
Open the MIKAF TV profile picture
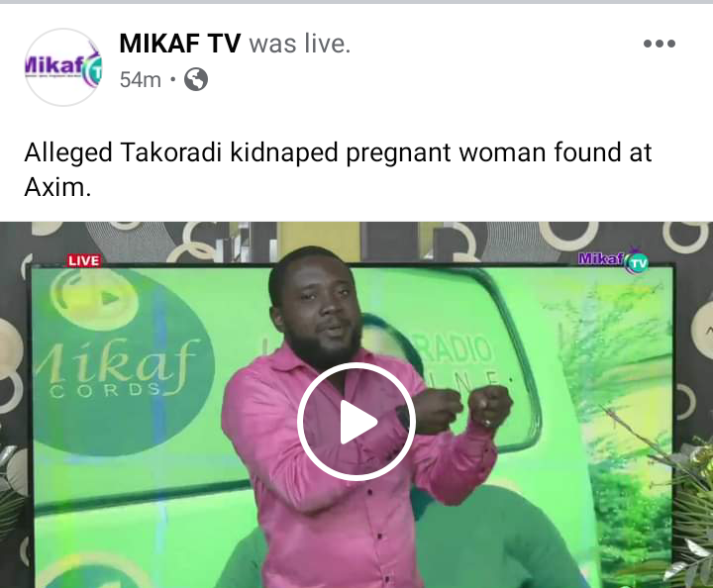[x=63, y=67]
